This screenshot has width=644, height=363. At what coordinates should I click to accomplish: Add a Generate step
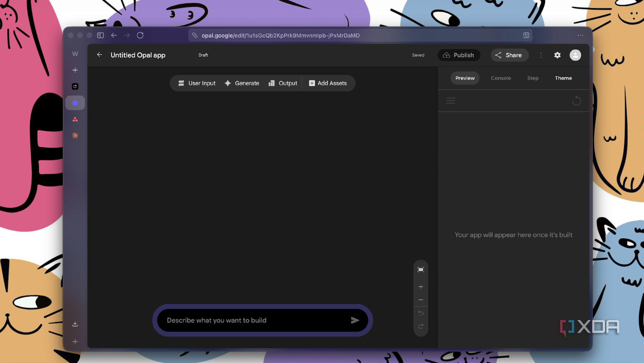242,83
